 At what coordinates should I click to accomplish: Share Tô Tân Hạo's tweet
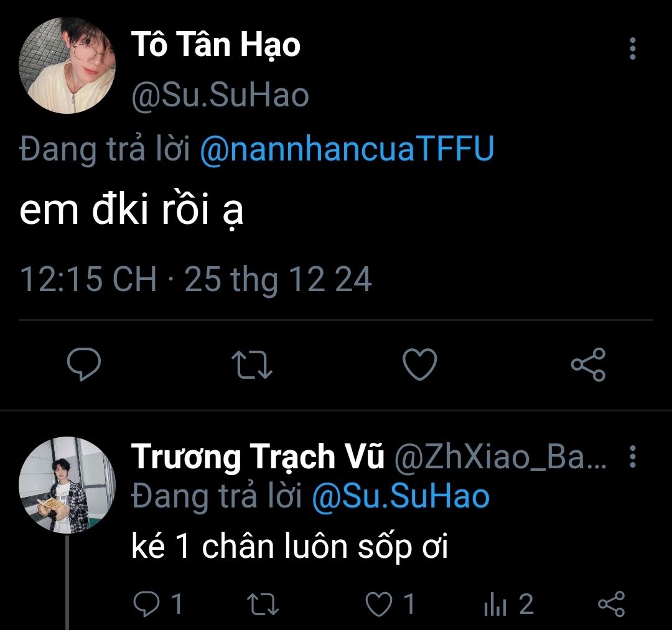[588, 364]
